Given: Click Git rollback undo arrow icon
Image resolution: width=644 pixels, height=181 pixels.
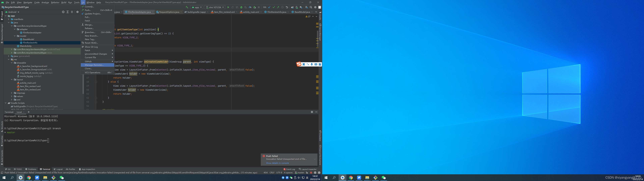Looking at the screenshot, I should point(287,7).
